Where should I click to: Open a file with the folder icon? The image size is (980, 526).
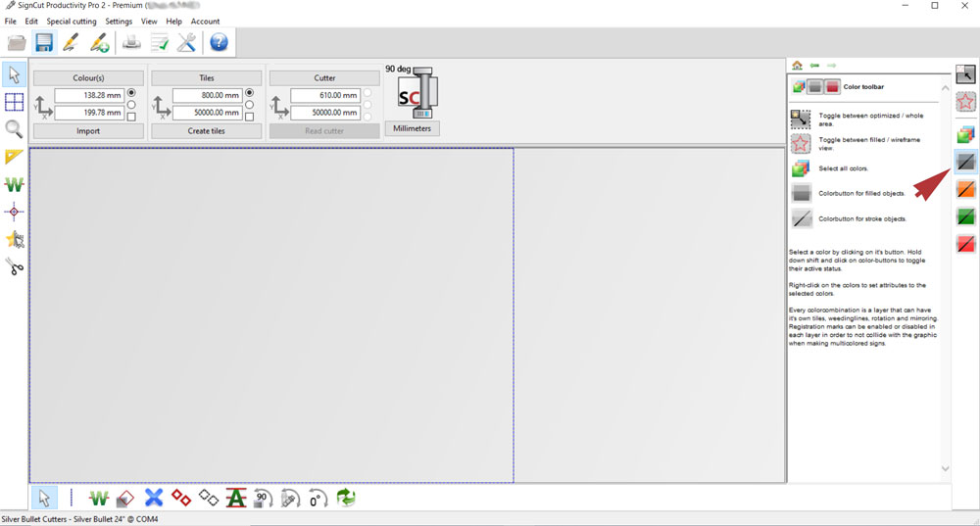tap(17, 43)
